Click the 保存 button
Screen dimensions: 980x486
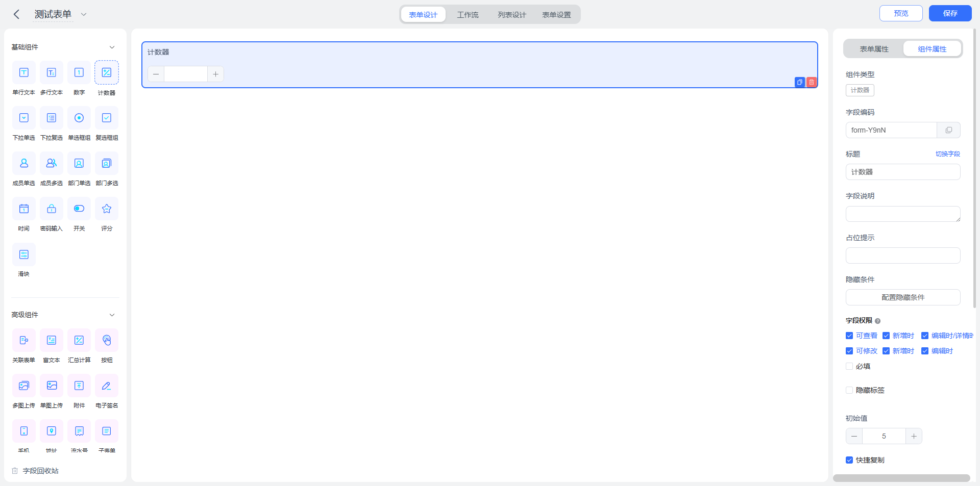coord(950,13)
